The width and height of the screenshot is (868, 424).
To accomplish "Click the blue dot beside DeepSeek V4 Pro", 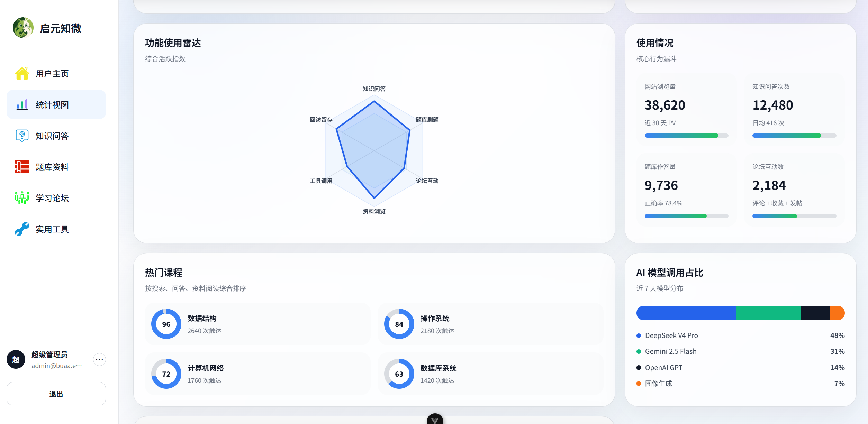I will 639,335.
